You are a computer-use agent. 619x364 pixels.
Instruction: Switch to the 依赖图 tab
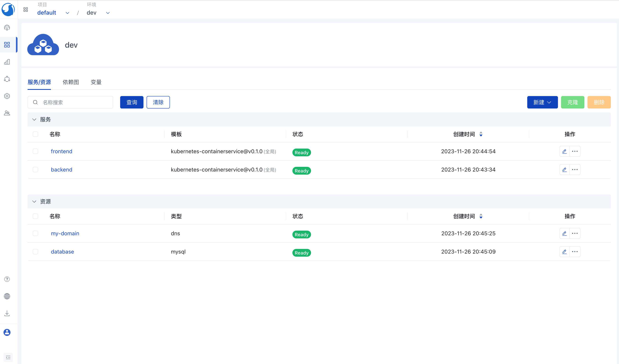(x=71, y=82)
